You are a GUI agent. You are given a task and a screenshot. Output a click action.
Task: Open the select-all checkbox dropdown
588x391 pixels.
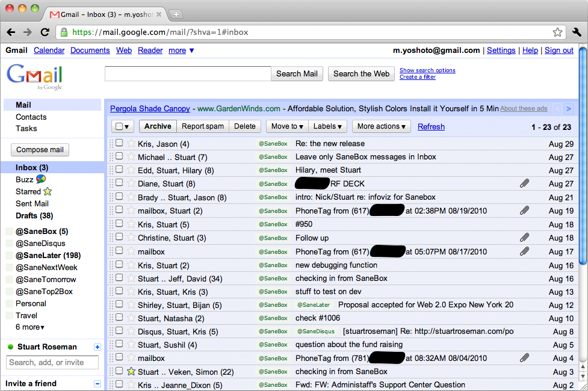[123, 126]
